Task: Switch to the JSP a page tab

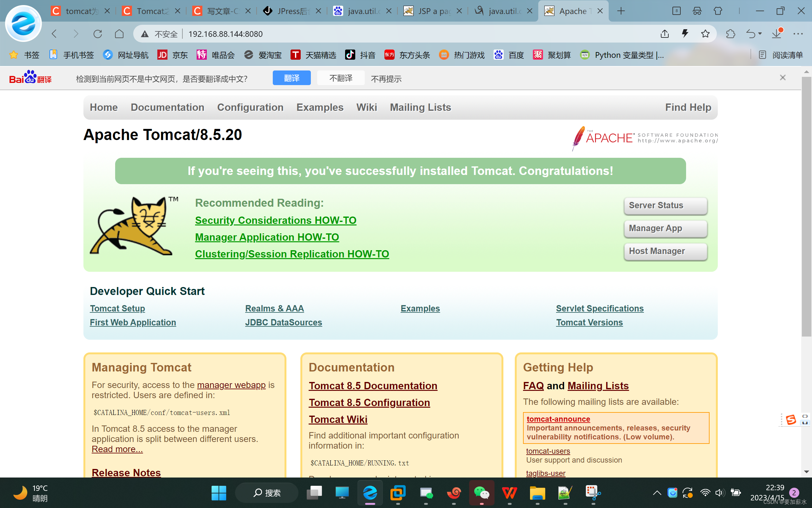Action: click(x=433, y=11)
